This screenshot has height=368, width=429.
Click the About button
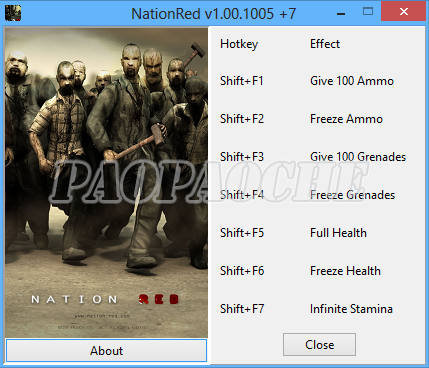point(107,350)
